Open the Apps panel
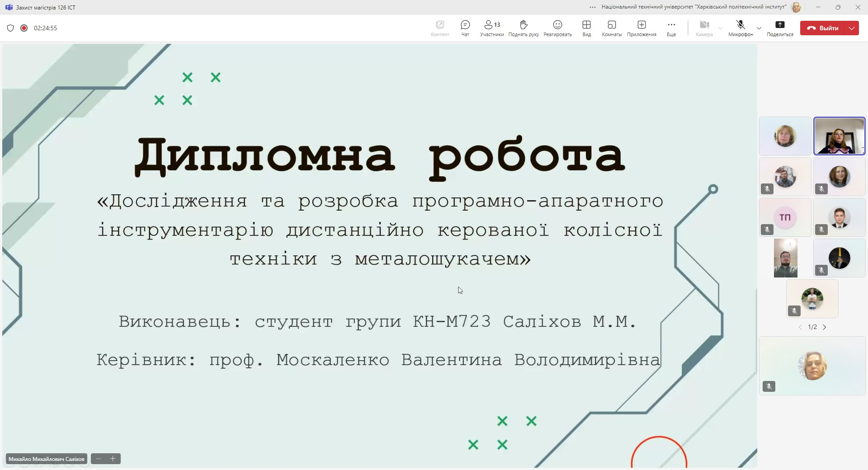868x470 pixels. click(642, 28)
